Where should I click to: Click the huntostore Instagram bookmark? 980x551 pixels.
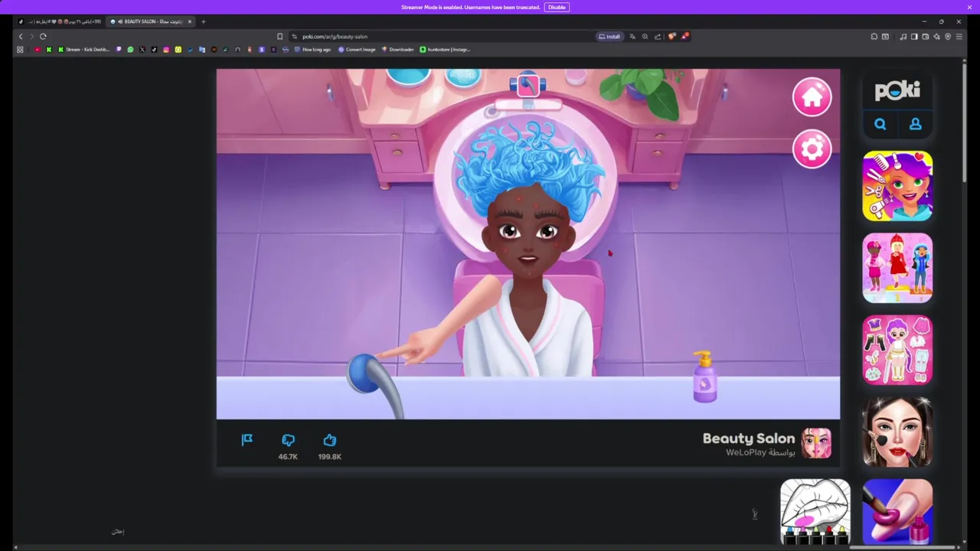click(x=445, y=49)
